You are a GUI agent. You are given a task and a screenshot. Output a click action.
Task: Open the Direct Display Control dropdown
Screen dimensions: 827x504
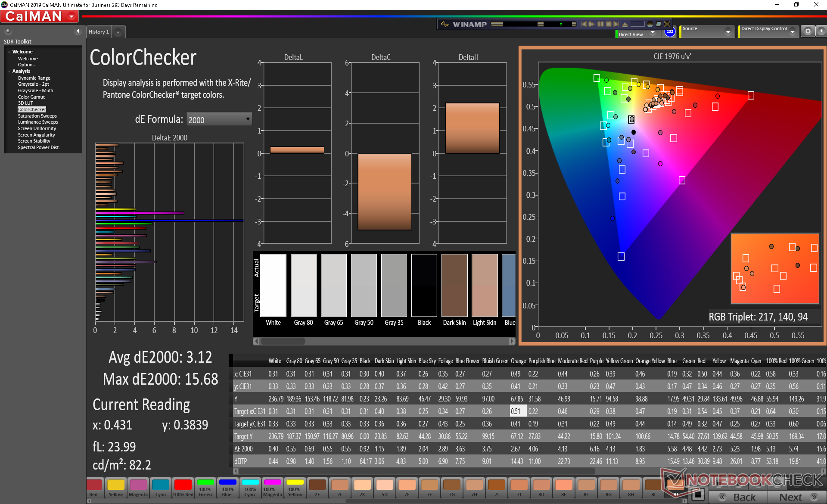point(792,32)
